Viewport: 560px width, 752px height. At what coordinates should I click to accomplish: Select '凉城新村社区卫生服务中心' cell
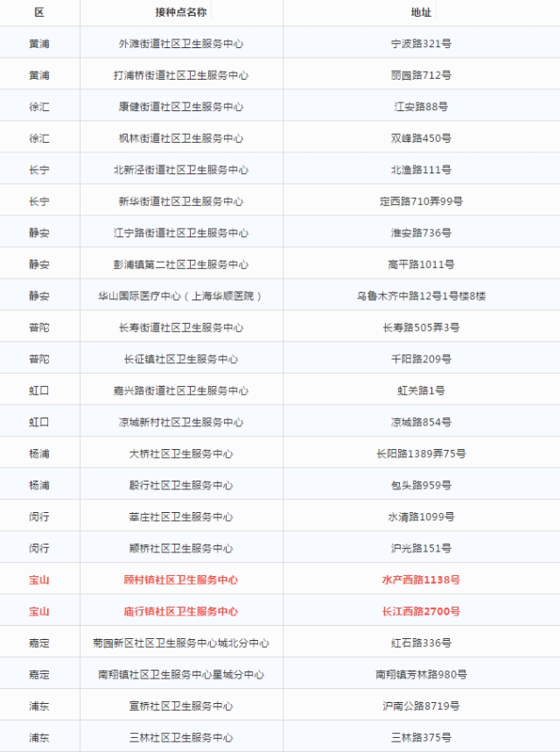(x=181, y=422)
